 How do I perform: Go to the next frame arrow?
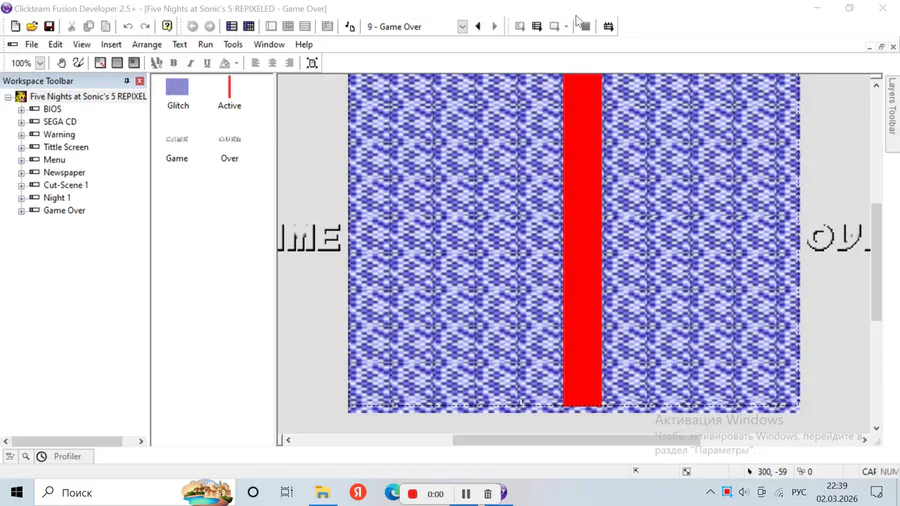[495, 26]
